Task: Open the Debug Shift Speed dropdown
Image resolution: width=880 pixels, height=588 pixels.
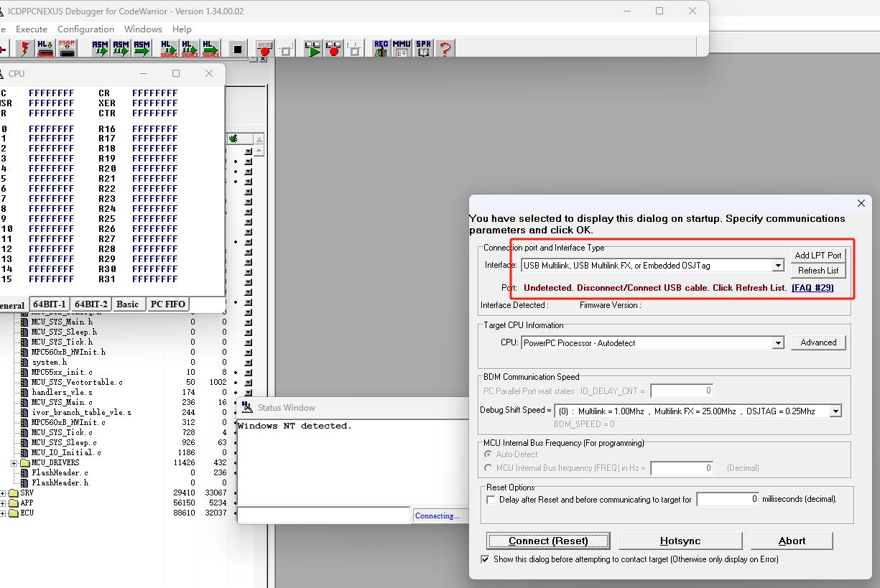Action: pos(835,411)
